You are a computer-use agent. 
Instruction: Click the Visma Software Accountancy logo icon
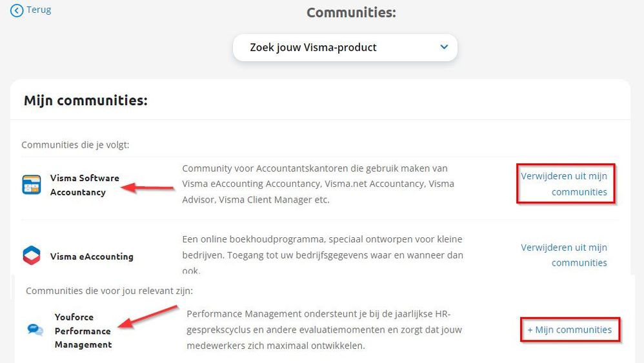coord(32,185)
